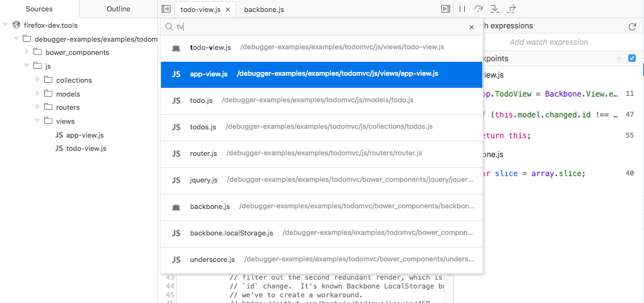Click the pause execution button
Screen dimensions: 644x303
click(x=462, y=9)
